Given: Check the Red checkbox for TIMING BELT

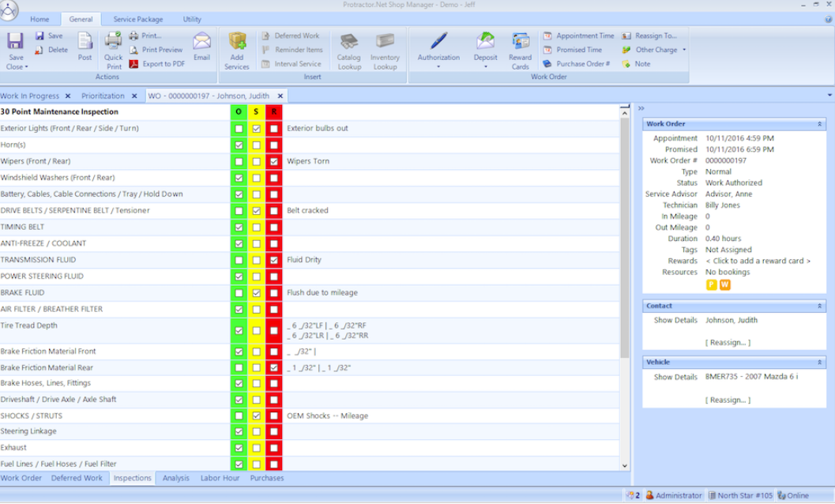Looking at the screenshot, I should pyautogui.click(x=273, y=227).
